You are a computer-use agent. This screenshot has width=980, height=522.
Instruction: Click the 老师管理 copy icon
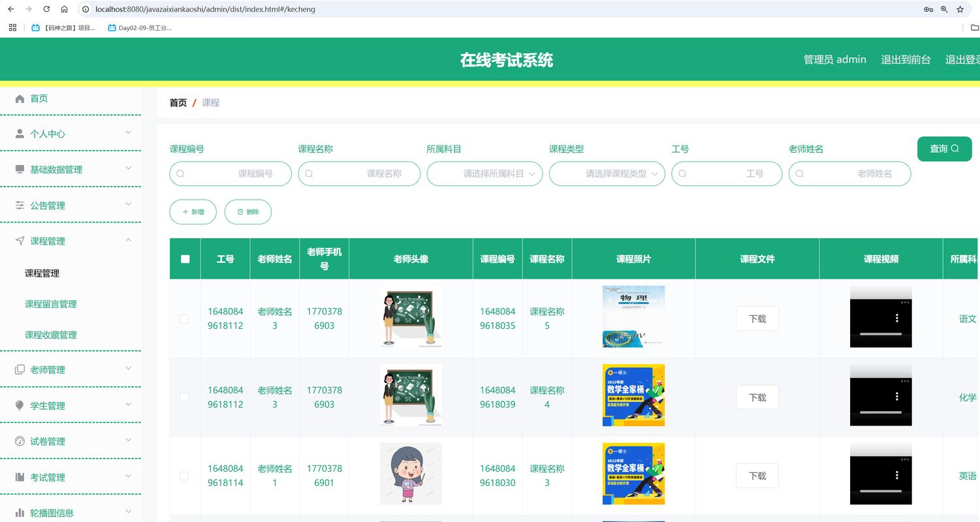[x=20, y=370]
